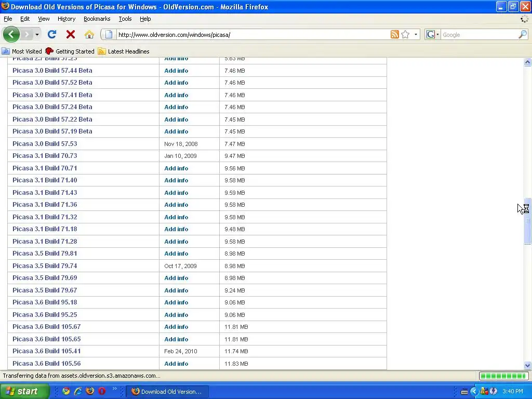Click the vertical scrollbar up arrow

click(527, 62)
